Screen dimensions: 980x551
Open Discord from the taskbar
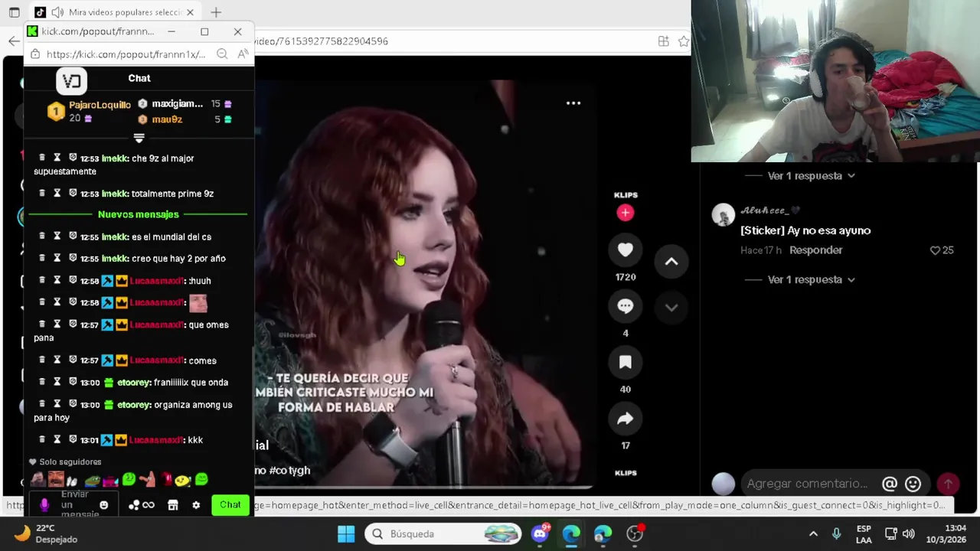pos(540,533)
